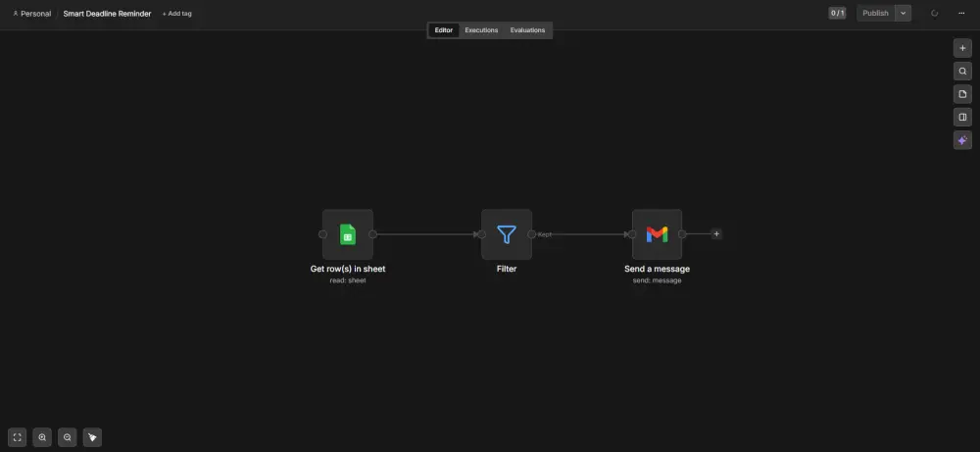Click the tidy up nodes icon
The image size is (980, 452).
(x=92, y=437)
